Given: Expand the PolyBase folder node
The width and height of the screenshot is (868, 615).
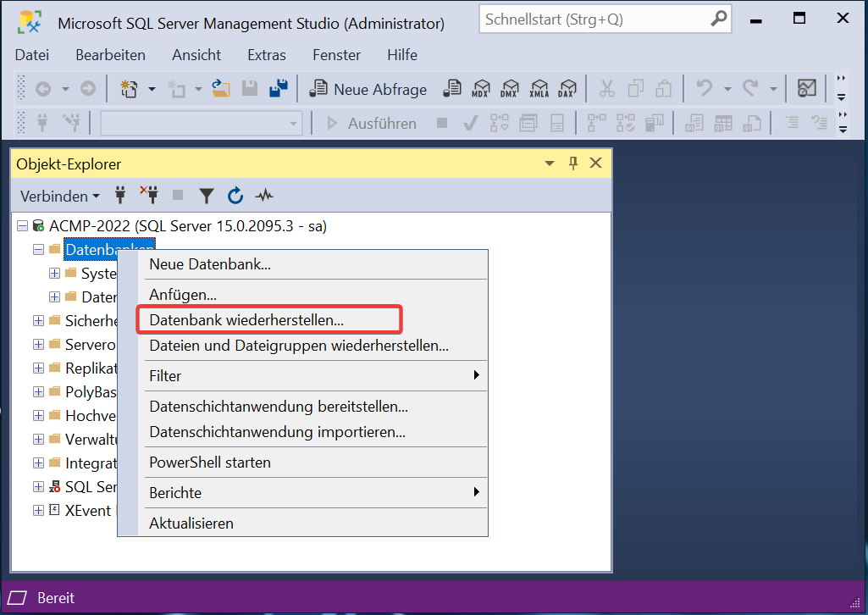Looking at the screenshot, I should [x=38, y=392].
